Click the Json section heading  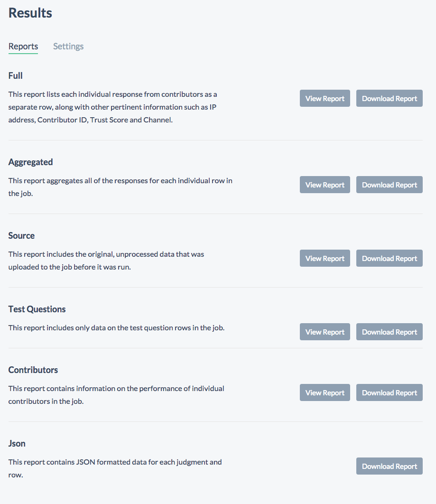(17, 444)
